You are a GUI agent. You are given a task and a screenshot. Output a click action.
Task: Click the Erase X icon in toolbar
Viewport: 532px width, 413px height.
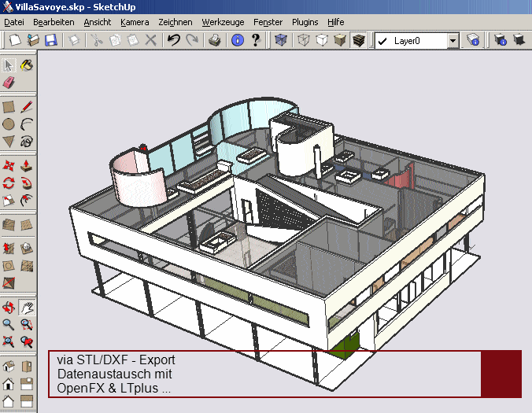pos(150,40)
